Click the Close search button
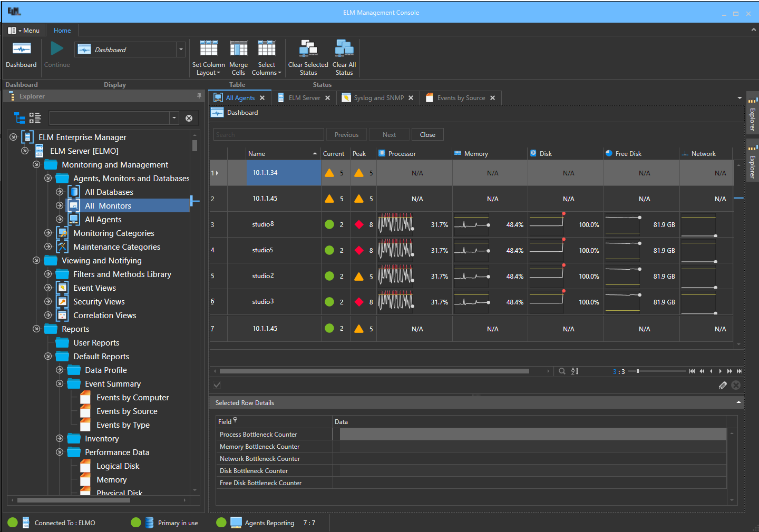This screenshot has height=532, width=759. [x=427, y=135]
